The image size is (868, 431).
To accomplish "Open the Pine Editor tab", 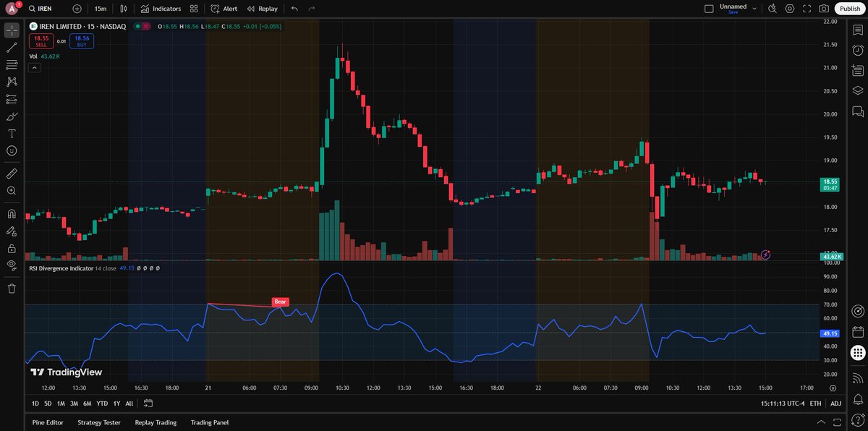I will tap(48, 422).
